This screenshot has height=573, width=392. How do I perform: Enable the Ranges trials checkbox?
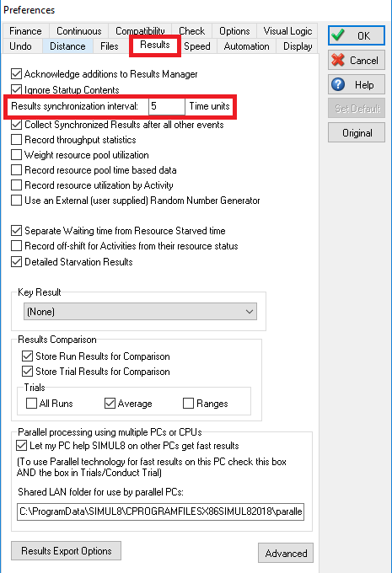pyautogui.click(x=188, y=403)
